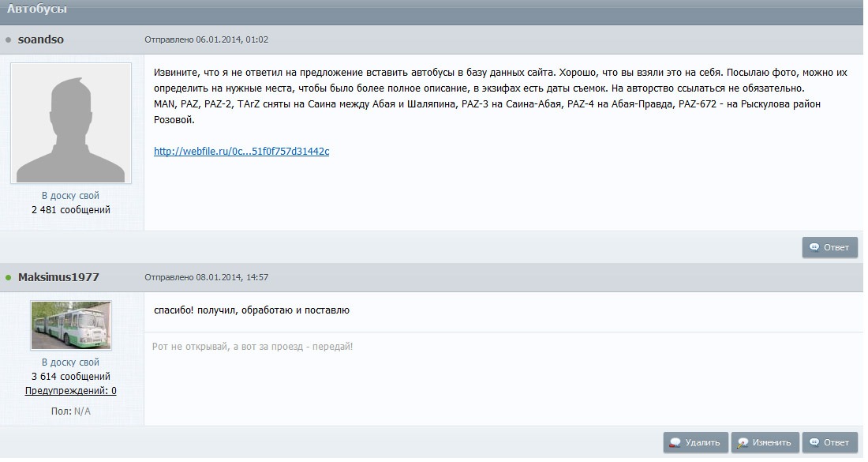
Task: Click Maksimus1977's green online status dot
Action: [9, 277]
